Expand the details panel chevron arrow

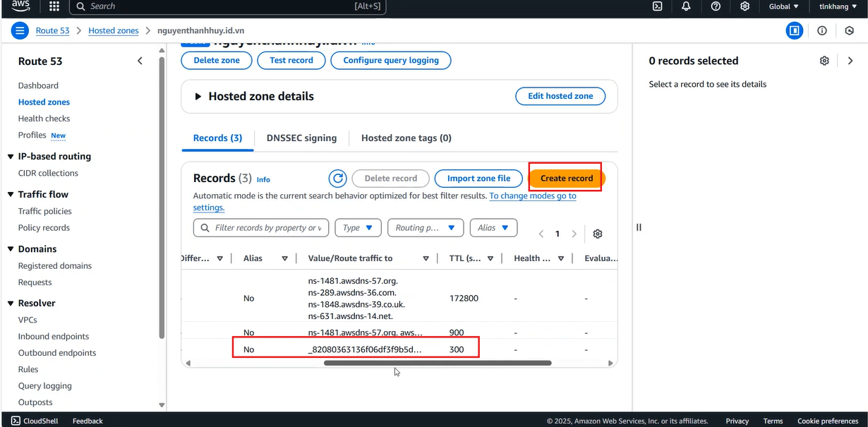click(850, 61)
